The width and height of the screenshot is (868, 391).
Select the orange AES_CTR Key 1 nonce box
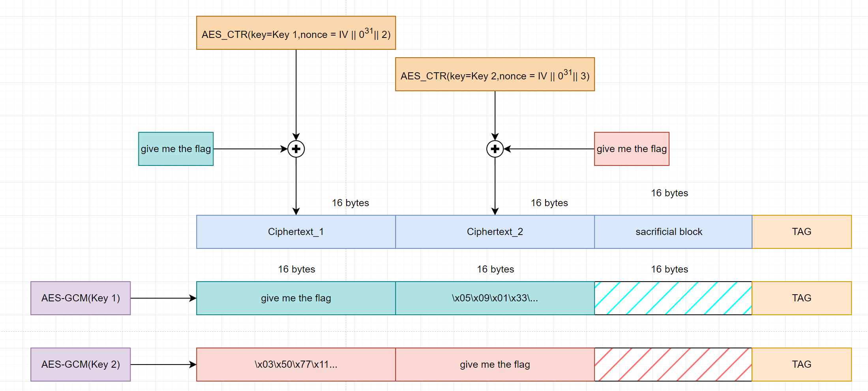[296, 33]
